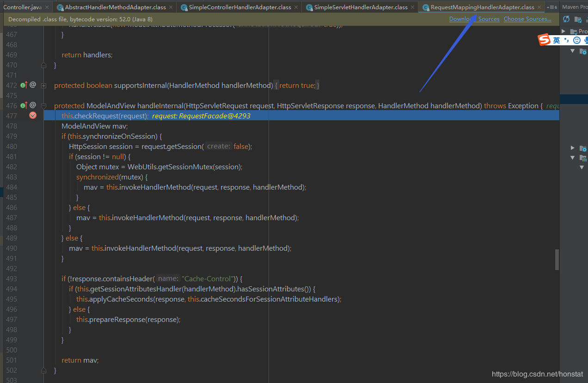Click the 'return handlers;' statement on line 469
This screenshot has height=383, width=588.
[87, 55]
